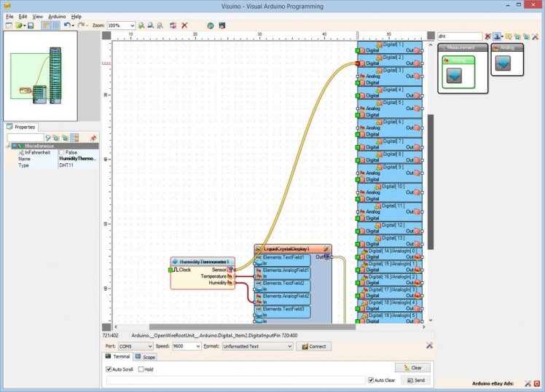Click the LiquidCrystalDisplay1 component edit icon
545x392 pixels.
coord(327,249)
